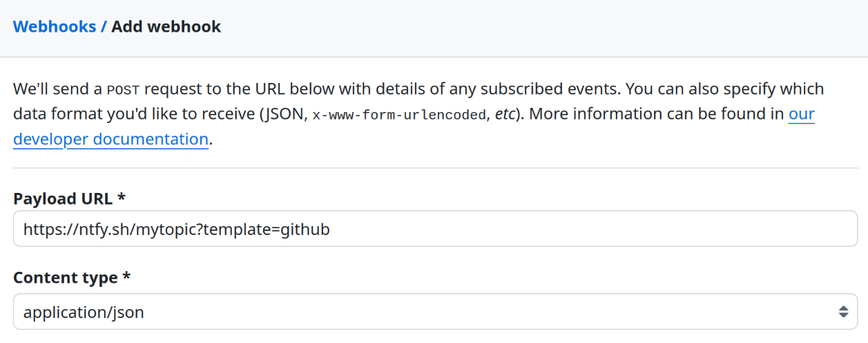Screen dimensions: 868x343
Task: Click the 'Add webhook' breadcrumb title
Action: tap(166, 27)
